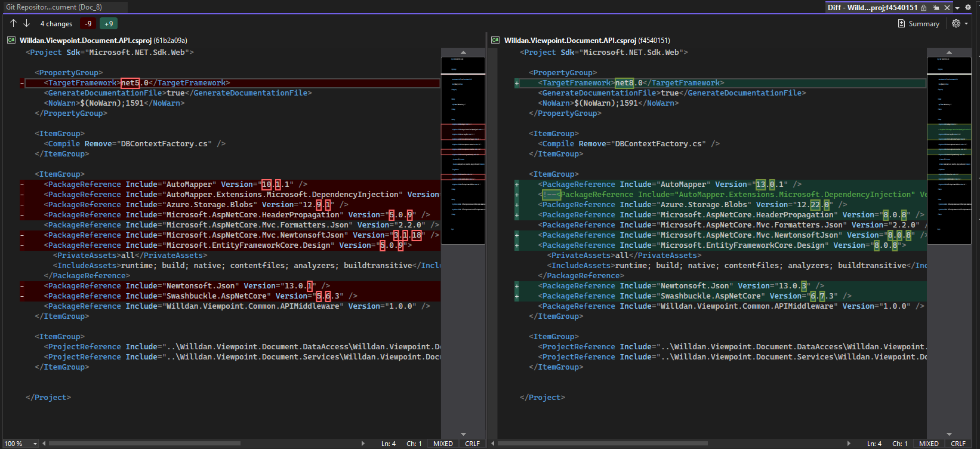Viewport: 980px width, 449px height.
Task: Click the left pane diff overview minimap
Action: pos(463,149)
